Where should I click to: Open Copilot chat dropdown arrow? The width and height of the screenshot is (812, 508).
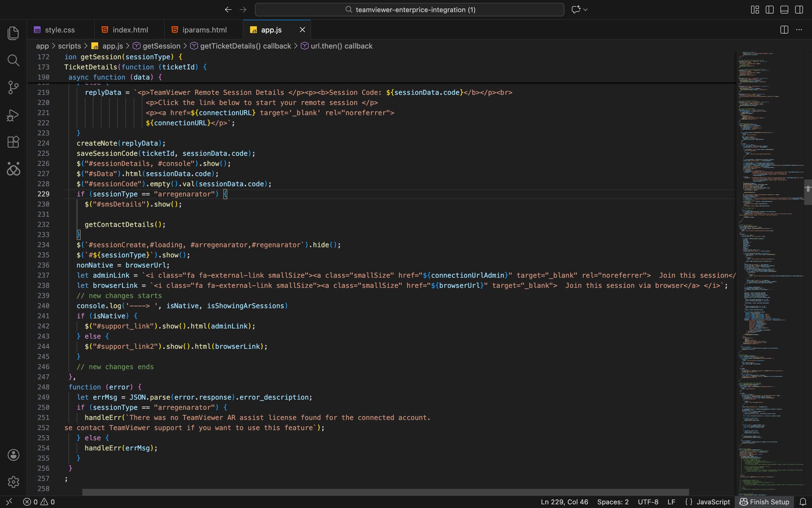[585, 9]
